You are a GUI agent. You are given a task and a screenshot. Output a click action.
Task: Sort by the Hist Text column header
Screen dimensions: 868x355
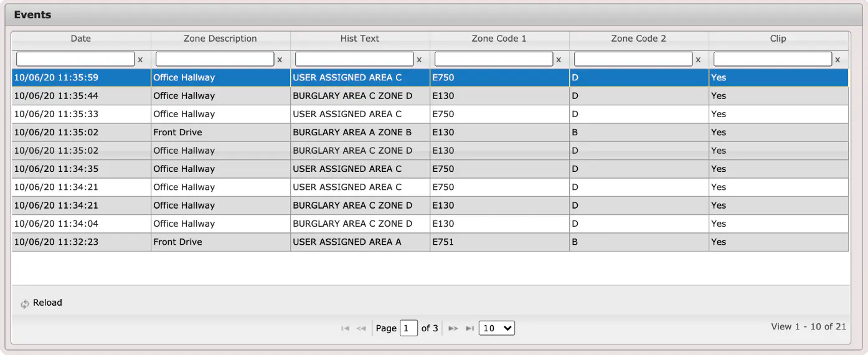360,39
